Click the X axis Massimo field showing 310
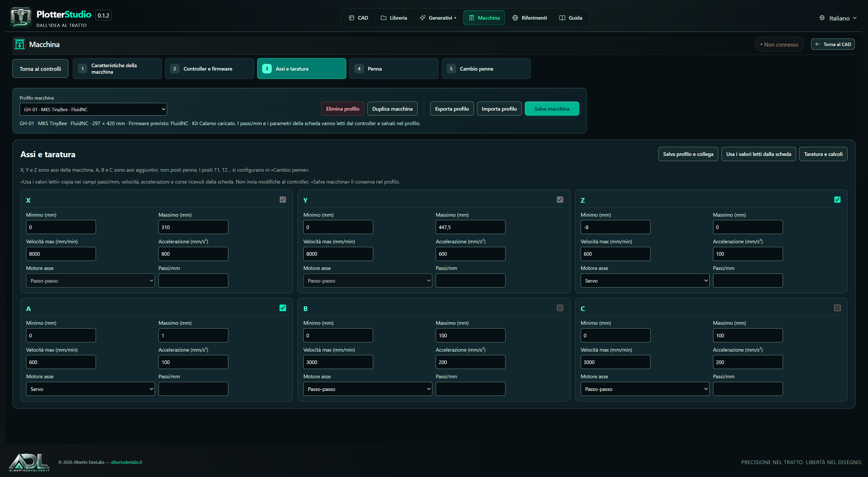This screenshot has height=477, width=868. (193, 227)
